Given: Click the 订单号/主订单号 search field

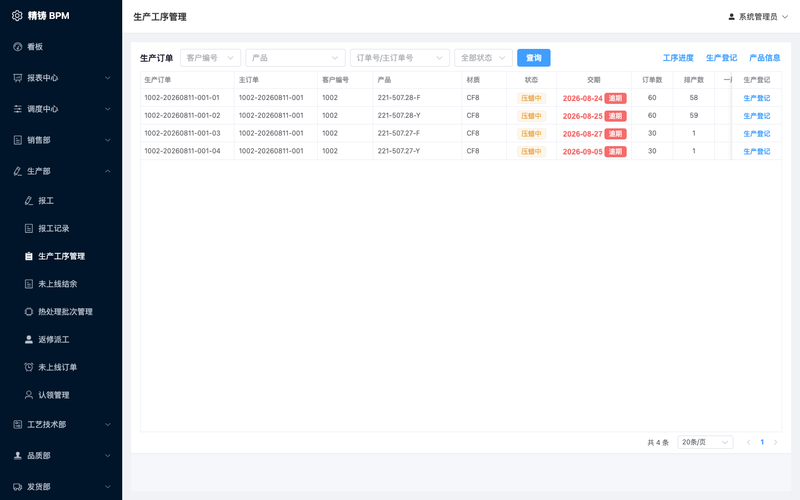Looking at the screenshot, I should click(399, 58).
